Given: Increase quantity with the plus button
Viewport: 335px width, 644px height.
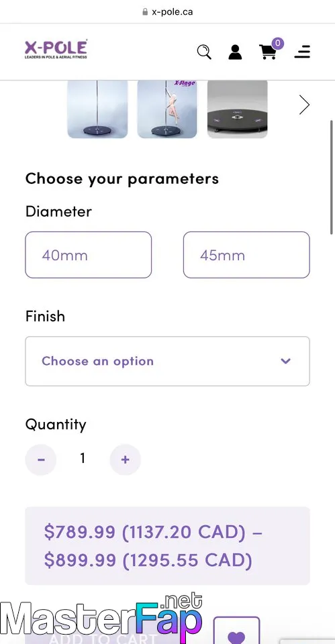Looking at the screenshot, I should (x=126, y=460).
